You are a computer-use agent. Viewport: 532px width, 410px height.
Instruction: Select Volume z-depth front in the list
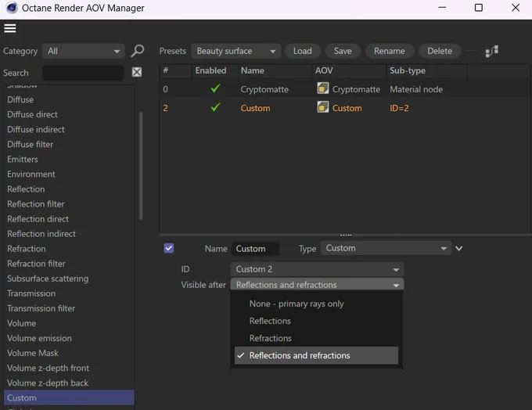click(69, 369)
